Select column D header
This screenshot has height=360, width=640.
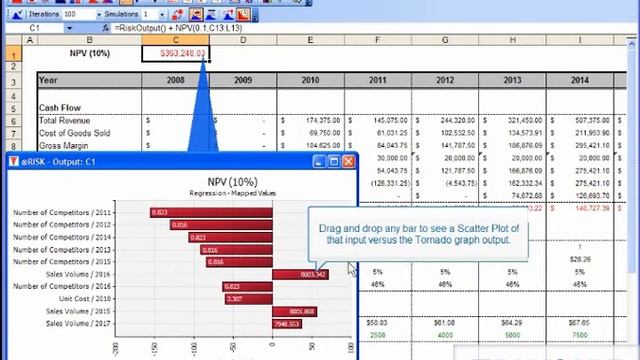(243, 40)
